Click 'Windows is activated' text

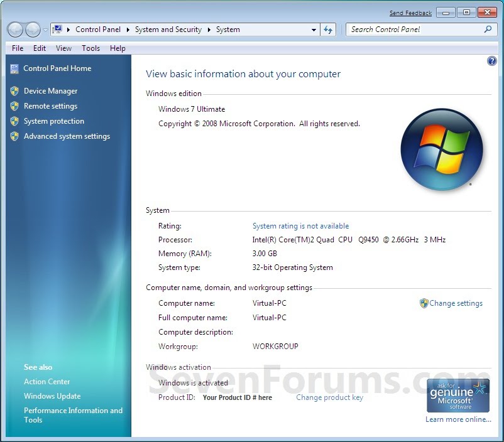coord(193,383)
